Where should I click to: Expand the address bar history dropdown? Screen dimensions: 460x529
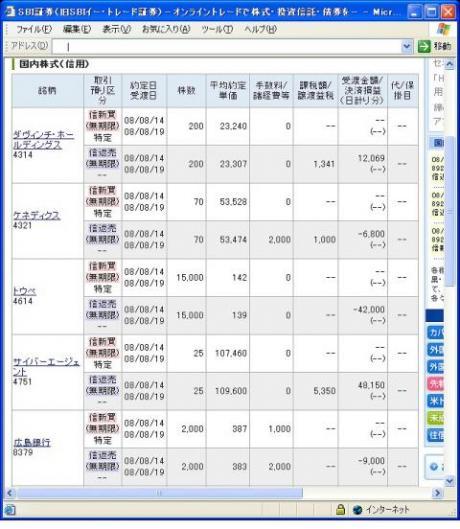407,47
